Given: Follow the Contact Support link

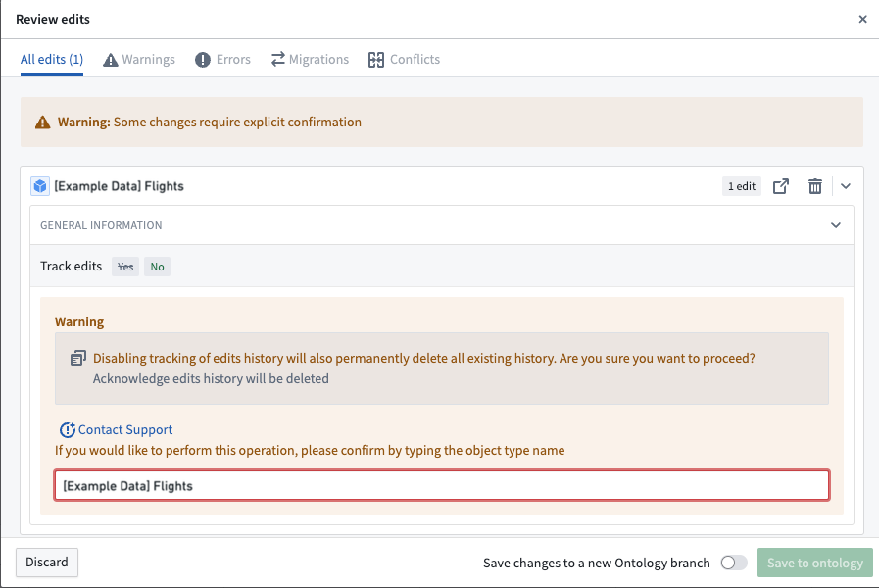Looking at the screenshot, I should click(125, 430).
